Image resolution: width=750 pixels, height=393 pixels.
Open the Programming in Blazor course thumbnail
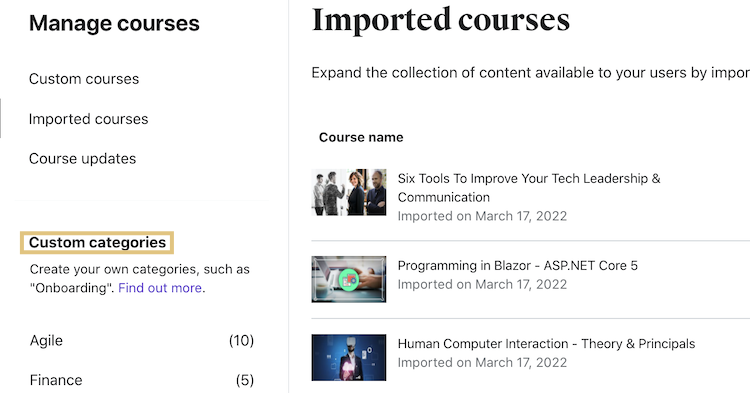point(349,279)
